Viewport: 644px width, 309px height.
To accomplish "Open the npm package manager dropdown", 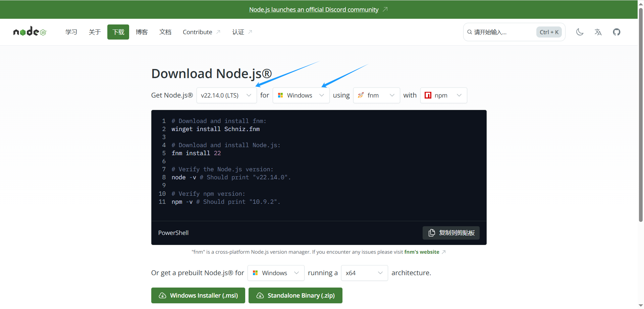I will (443, 95).
